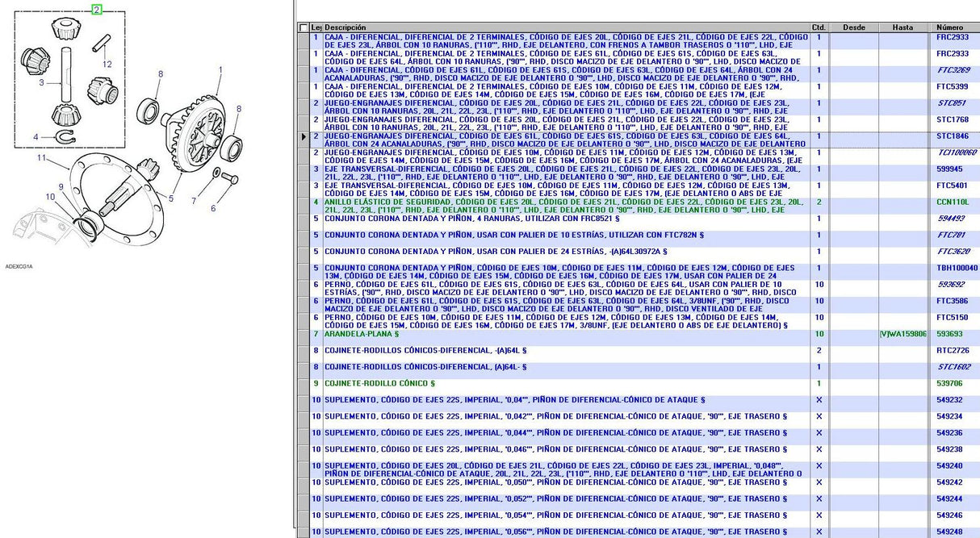
Task: Open part number FTC3269
Action: 952,70
